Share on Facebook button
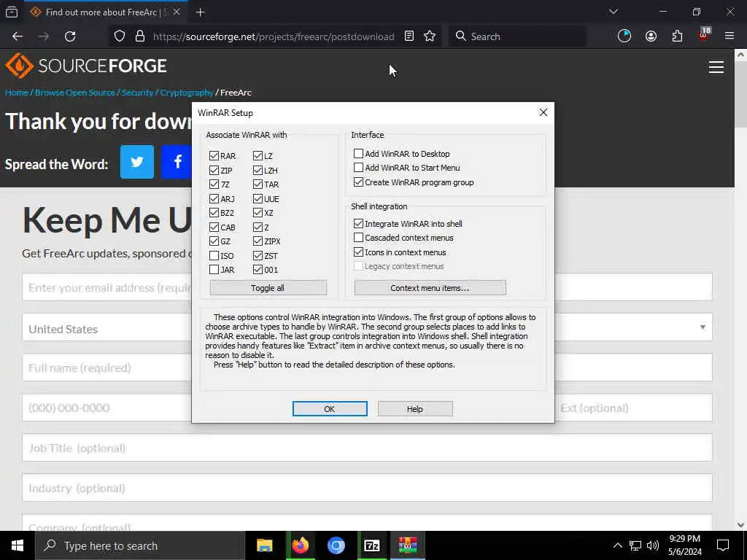This screenshot has height=560, width=747. pyautogui.click(x=177, y=162)
